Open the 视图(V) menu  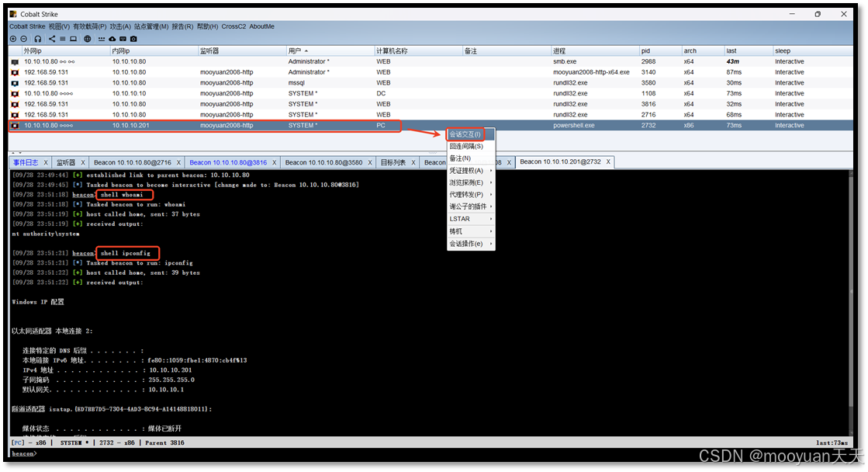pyautogui.click(x=59, y=26)
